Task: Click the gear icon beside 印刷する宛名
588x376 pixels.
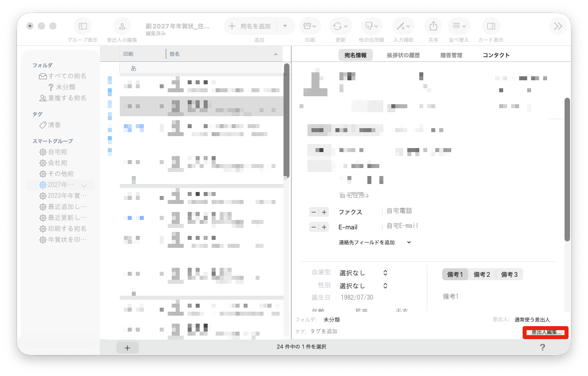Action: (43, 228)
